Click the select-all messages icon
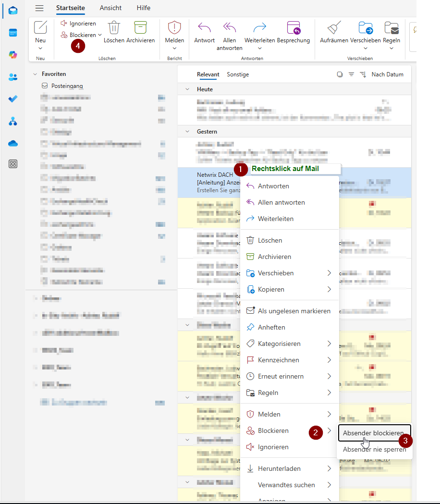440x504 pixels. click(x=340, y=74)
